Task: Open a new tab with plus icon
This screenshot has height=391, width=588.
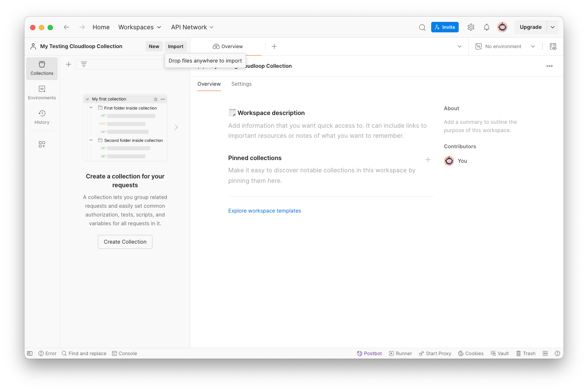Action: click(274, 46)
